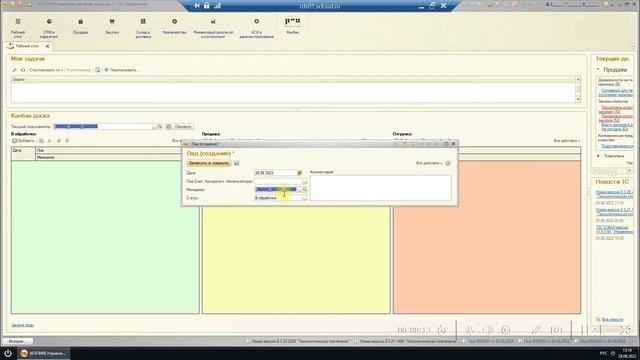Click the save disk icon in Лид dialog
The width and height of the screenshot is (640, 360).
click(236, 163)
